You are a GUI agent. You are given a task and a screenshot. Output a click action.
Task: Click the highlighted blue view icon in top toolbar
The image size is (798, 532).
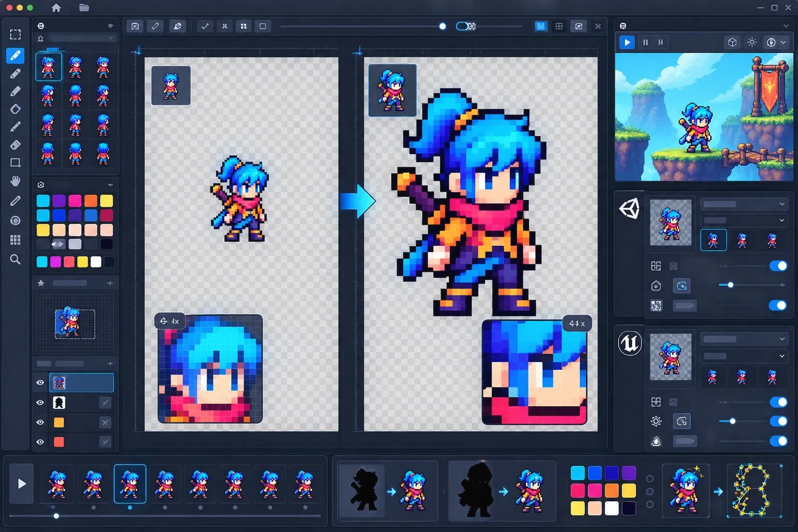541,26
